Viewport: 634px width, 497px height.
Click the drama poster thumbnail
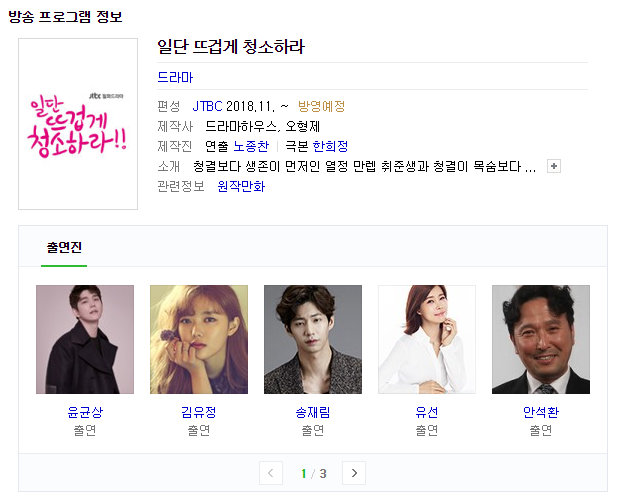click(78, 124)
